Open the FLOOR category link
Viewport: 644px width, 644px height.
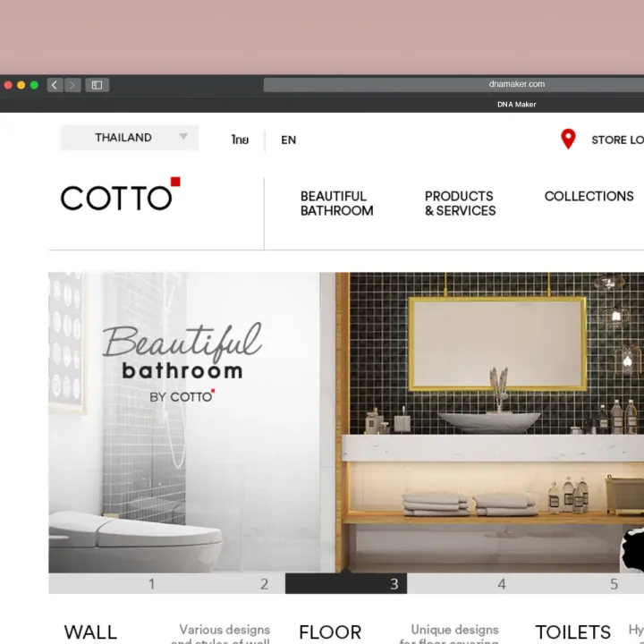coord(330,632)
